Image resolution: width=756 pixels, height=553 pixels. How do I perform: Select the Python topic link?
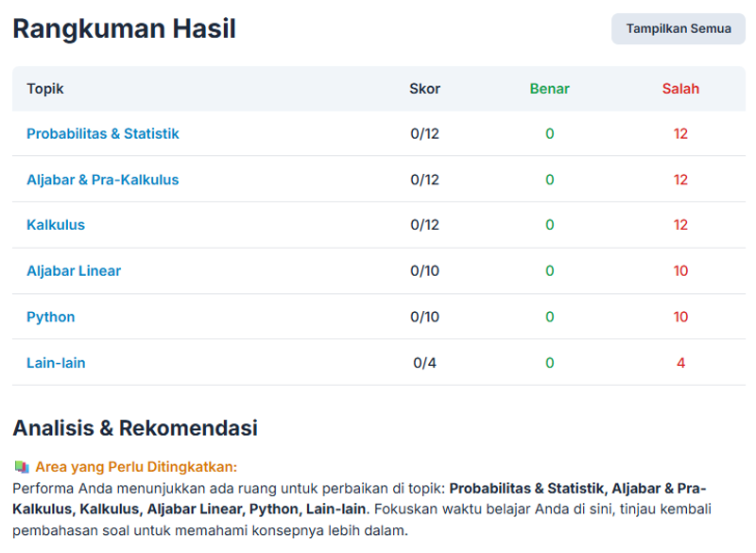(x=51, y=317)
